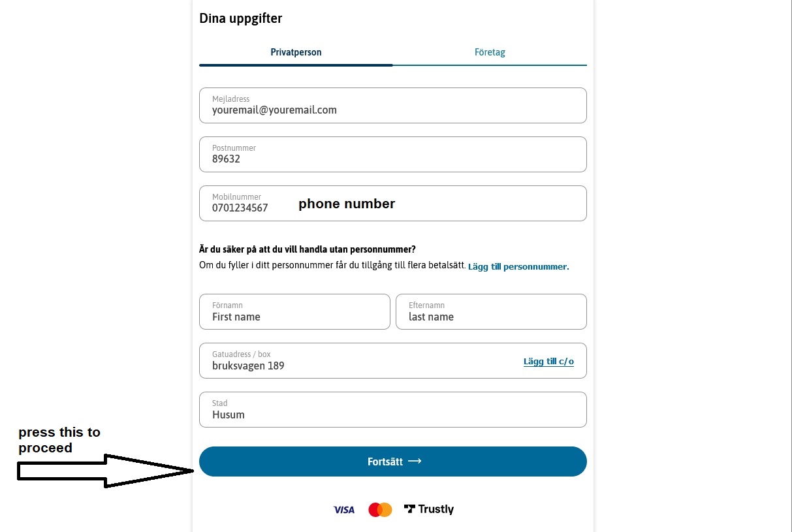Click into the Mobilnummer field
The height and width of the screenshot is (532, 792).
393,203
